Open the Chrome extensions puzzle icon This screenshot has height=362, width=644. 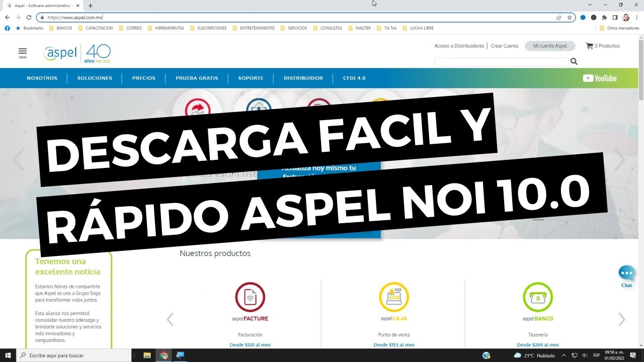(x=604, y=17)
